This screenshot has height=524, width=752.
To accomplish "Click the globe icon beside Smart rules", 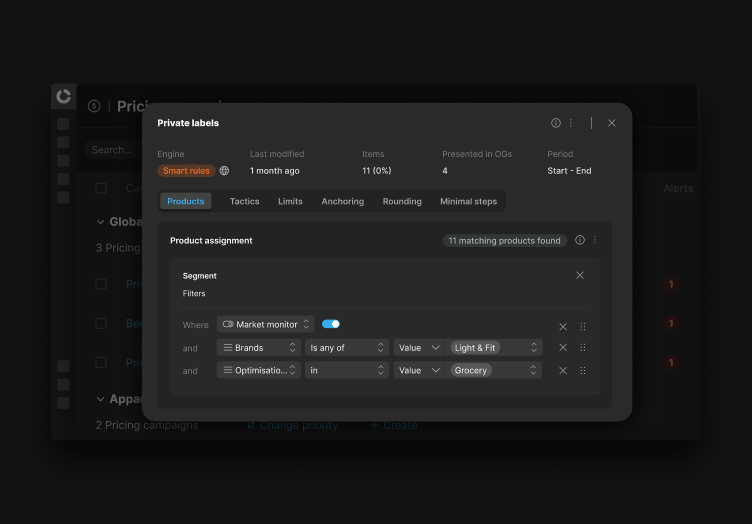I will pyautogui.click(x=224, y=171).
